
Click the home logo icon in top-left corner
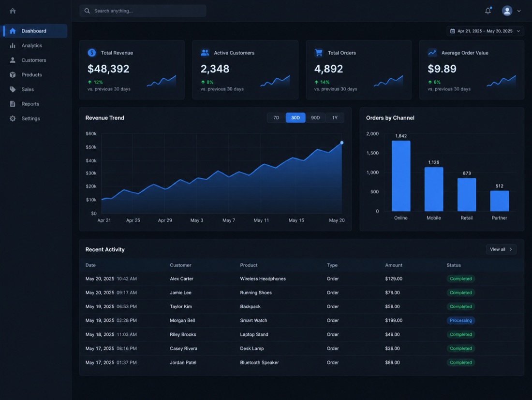[13, 11]
